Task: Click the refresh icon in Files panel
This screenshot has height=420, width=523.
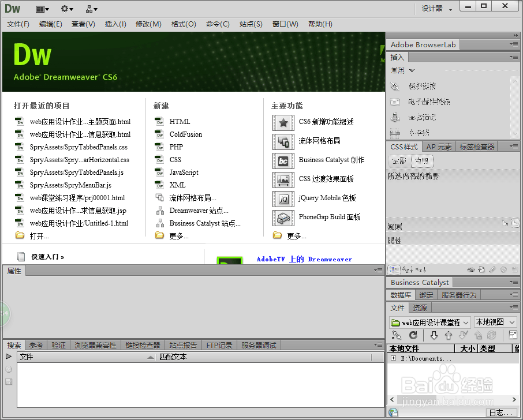Action: (413, 335)
